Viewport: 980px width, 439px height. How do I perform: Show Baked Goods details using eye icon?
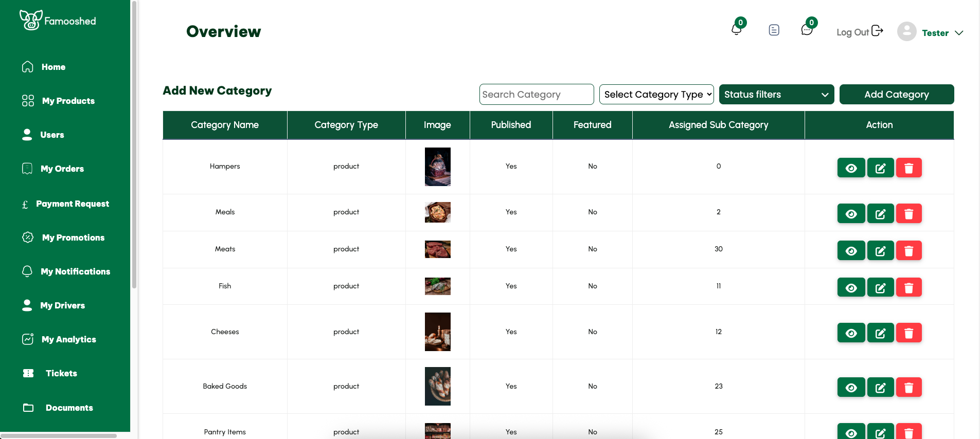851,388
